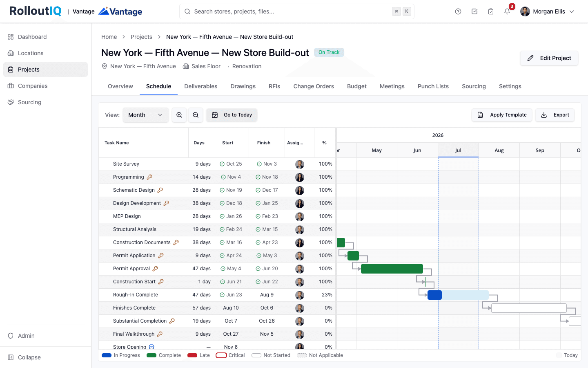Click the Aug month header in timeline
The image size is (588, 368).
click(x=499, y=150)
